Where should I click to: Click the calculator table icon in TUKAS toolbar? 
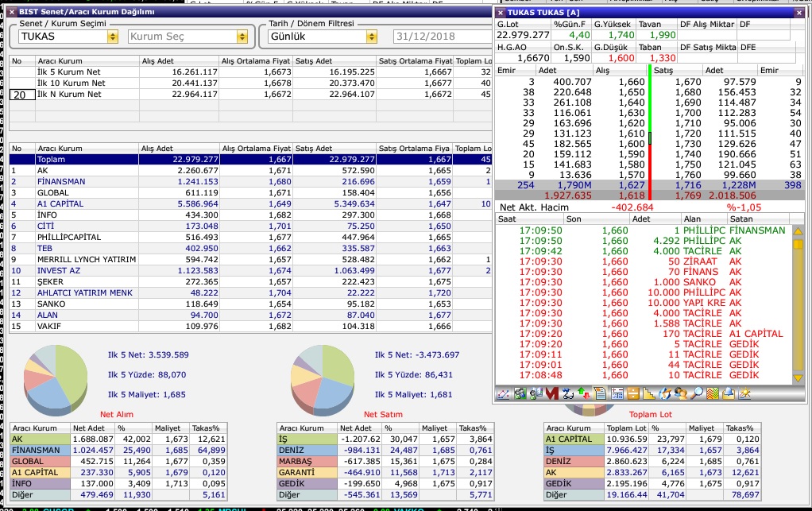tap(617, 393)
